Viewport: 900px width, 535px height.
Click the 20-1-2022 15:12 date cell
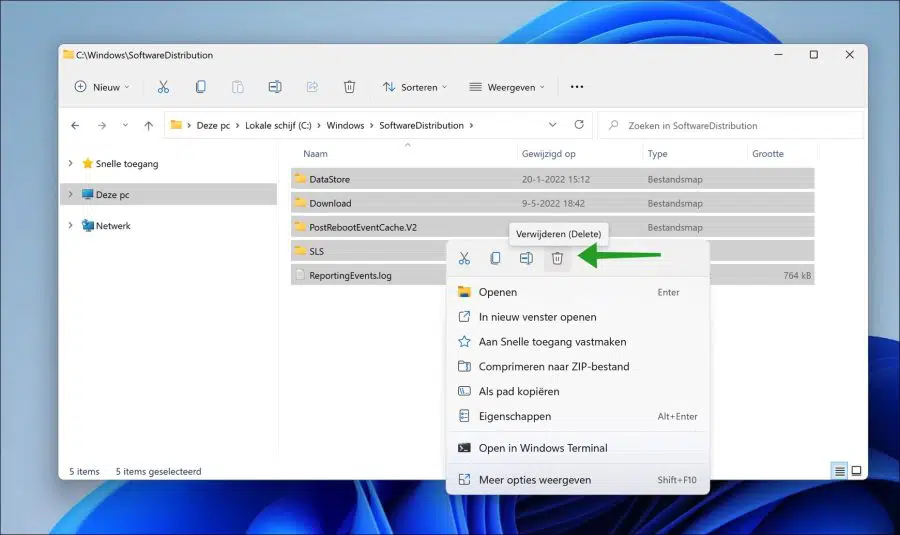[x=556, y=179]
